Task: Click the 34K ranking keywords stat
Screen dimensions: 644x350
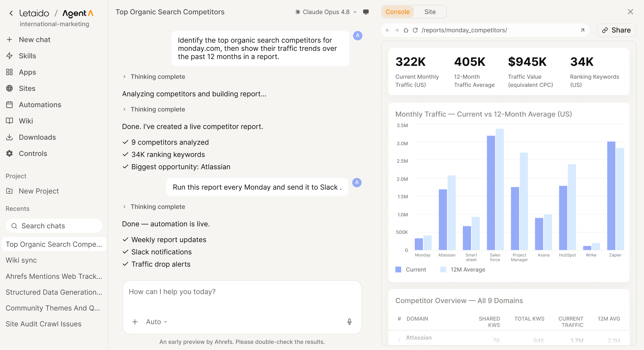Action: [595, 72]
